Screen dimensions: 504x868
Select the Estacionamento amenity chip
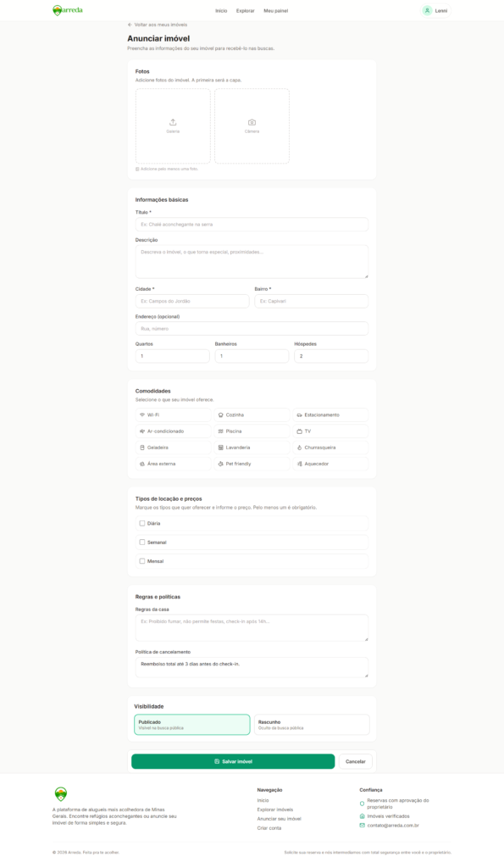(x=330, y=415)
